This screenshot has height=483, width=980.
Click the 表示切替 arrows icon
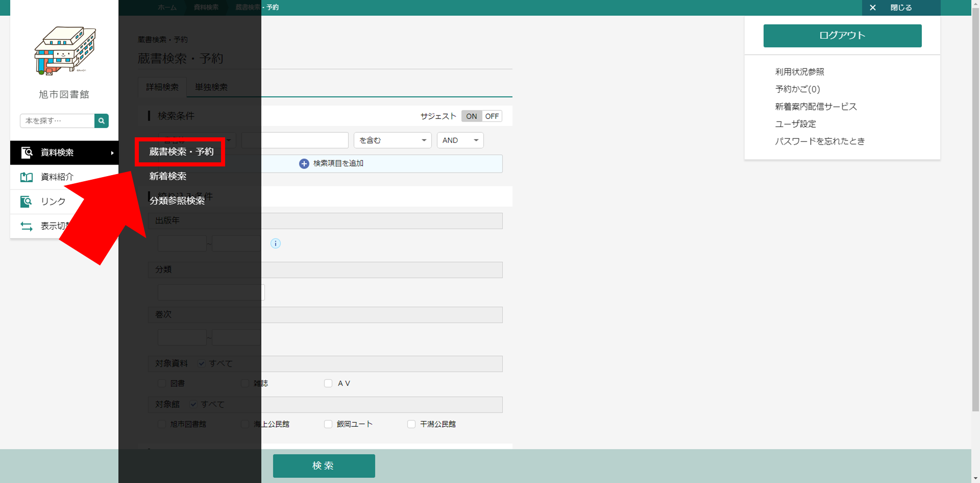pyautogui.click(x=27, y=226)
